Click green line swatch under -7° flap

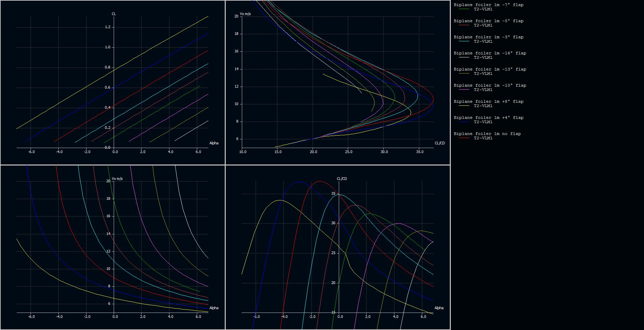[464, 9]
